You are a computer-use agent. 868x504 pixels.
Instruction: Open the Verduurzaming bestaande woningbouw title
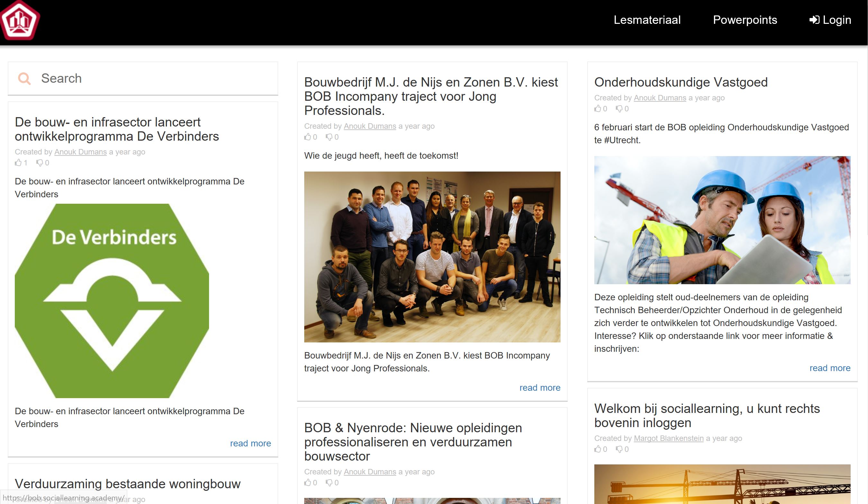coord(127,484)
